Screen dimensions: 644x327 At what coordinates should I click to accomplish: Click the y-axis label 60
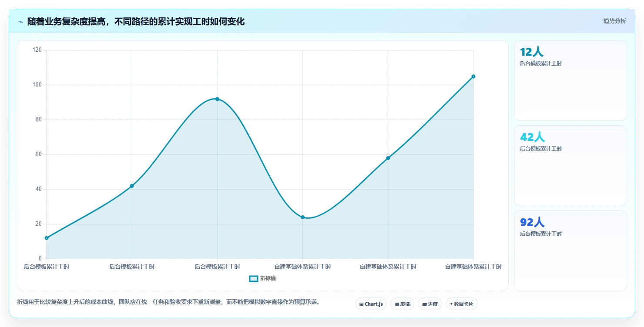click(39, 154)
